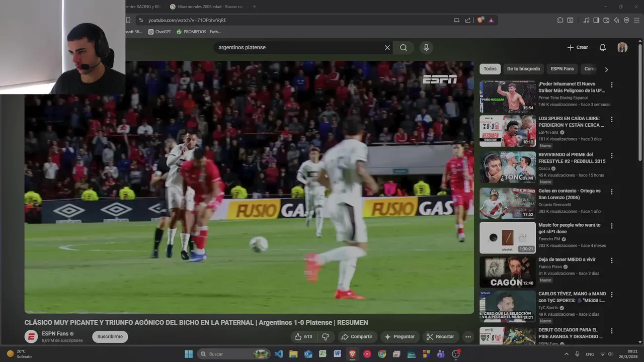The height and width of the screenshot is (362, 644).
Task: Open the more actions menu beside Recortar
Action: (468, 337)
